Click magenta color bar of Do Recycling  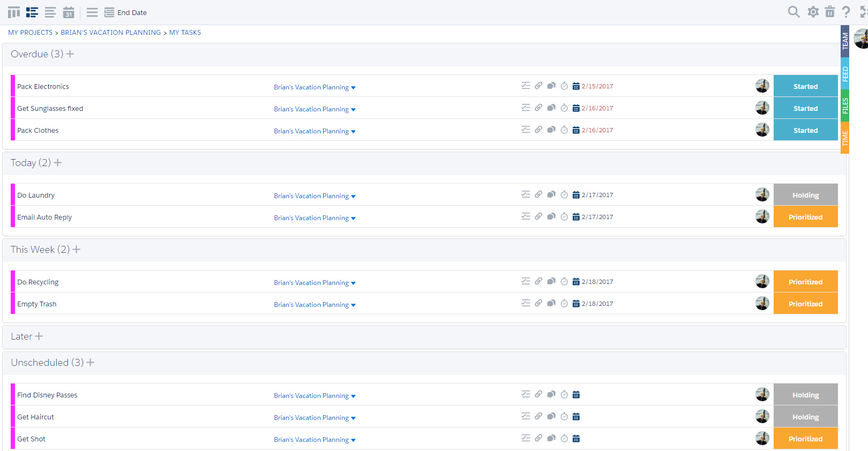[13, 281]
